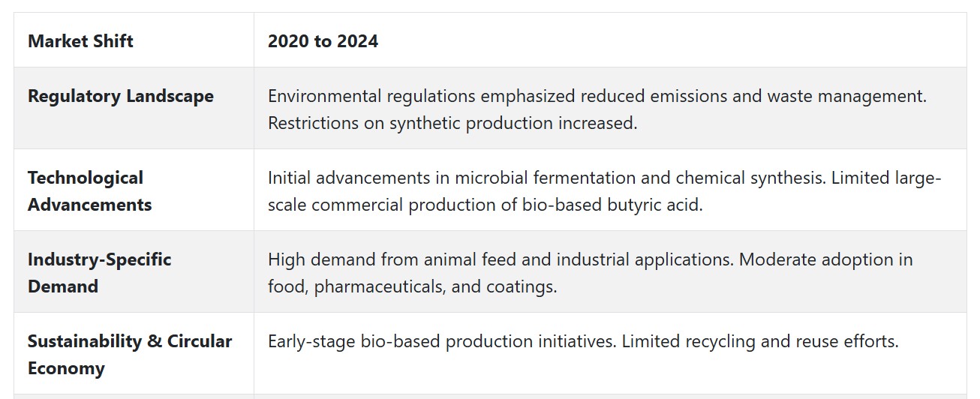Select the Industry-Specific Demand row label
The image size is (980, 399).
click(100, 273)
